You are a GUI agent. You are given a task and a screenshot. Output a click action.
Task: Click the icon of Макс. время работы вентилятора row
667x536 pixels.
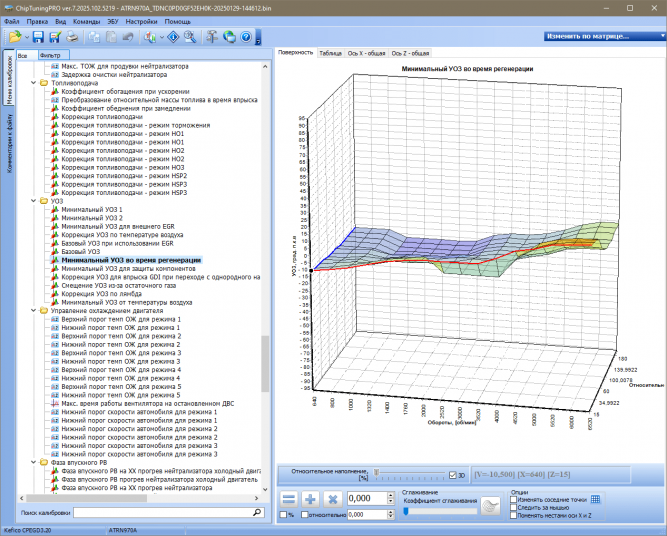pyautogui.click(x=54, y=404)
